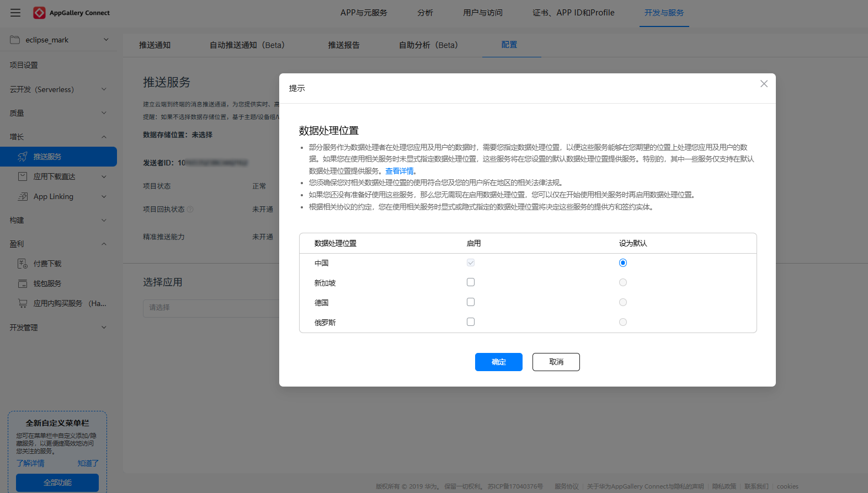Image resolution: width=868 pixels, height=493 pixels.
Task: Click the folder icon beside eclipse_mark
Action: 15,40
